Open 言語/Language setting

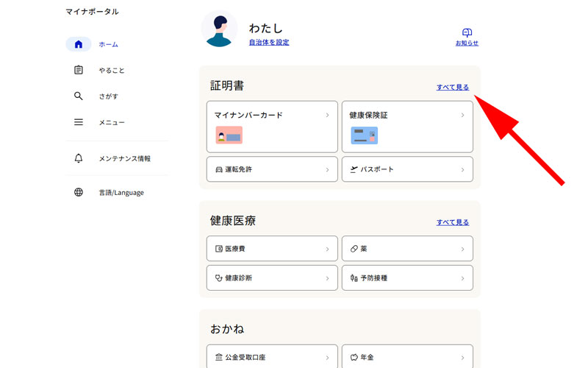point(121,193)
